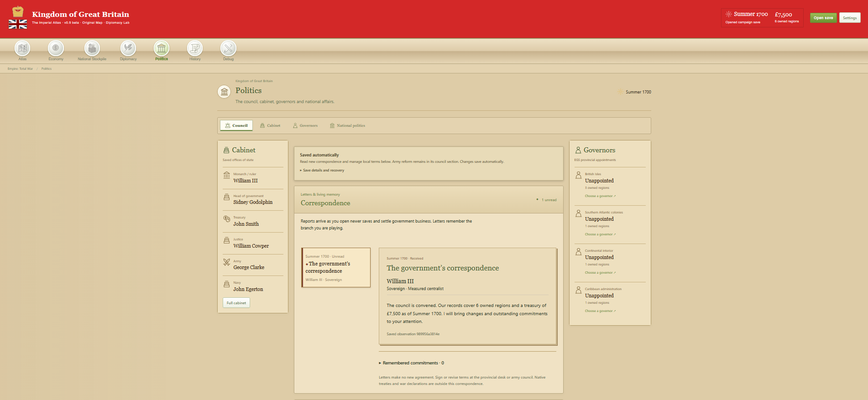
Task: Select Sidney Godolphin head of government
Action: point(253,200)
